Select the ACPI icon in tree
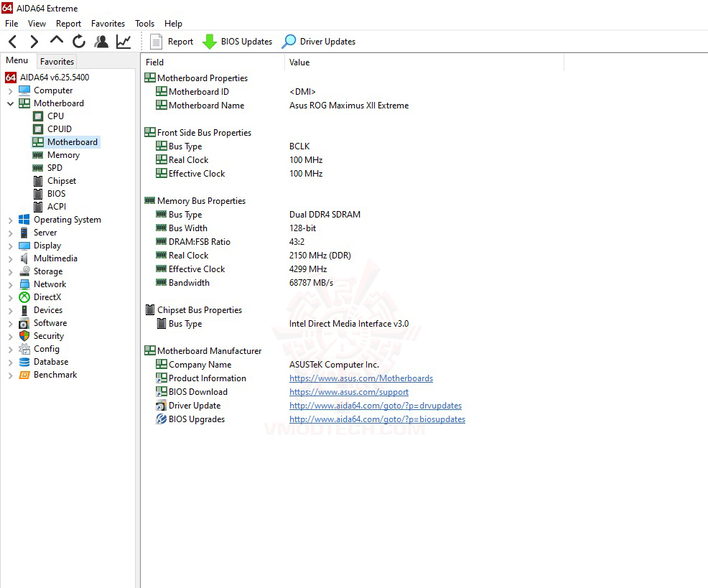708x588 pixels. coord(38,207)
